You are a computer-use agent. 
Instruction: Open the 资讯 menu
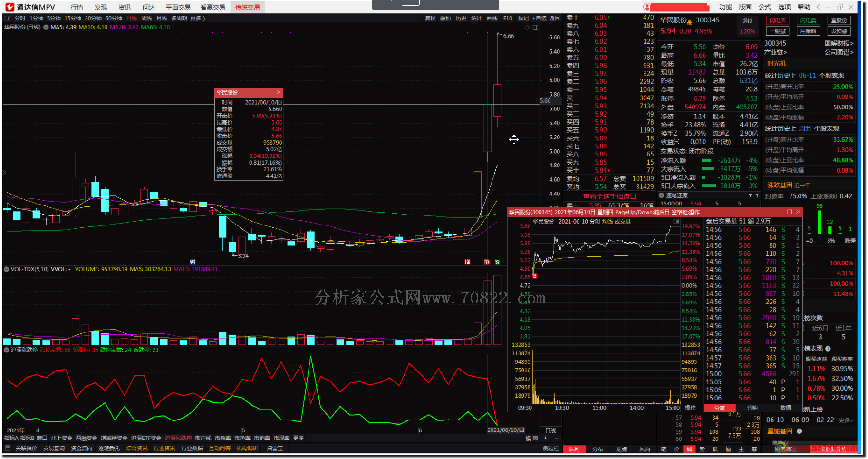coord(125,7)
